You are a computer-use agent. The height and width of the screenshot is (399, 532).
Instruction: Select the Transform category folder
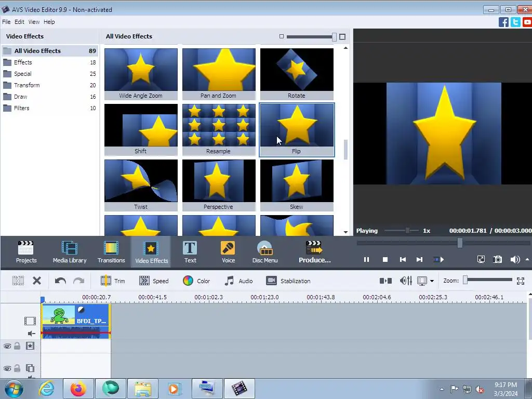point(49,85)
